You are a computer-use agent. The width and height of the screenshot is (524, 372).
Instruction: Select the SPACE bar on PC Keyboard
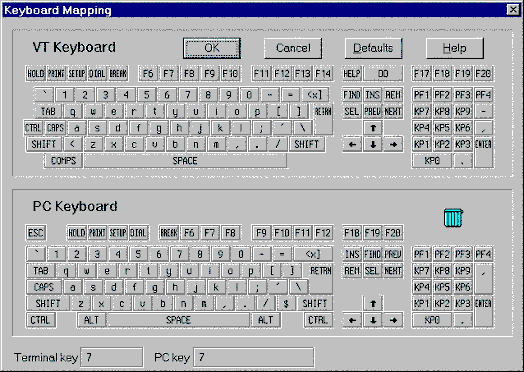click(x=178, y=320)
